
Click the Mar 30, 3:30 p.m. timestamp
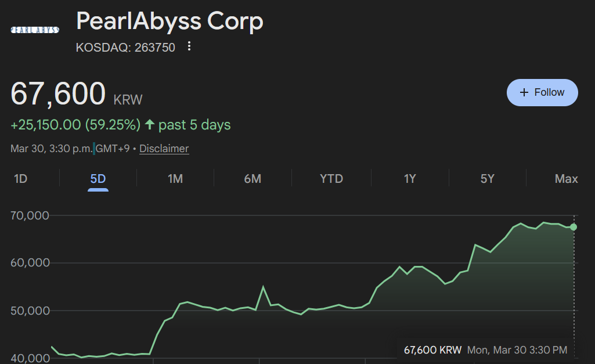52,149
